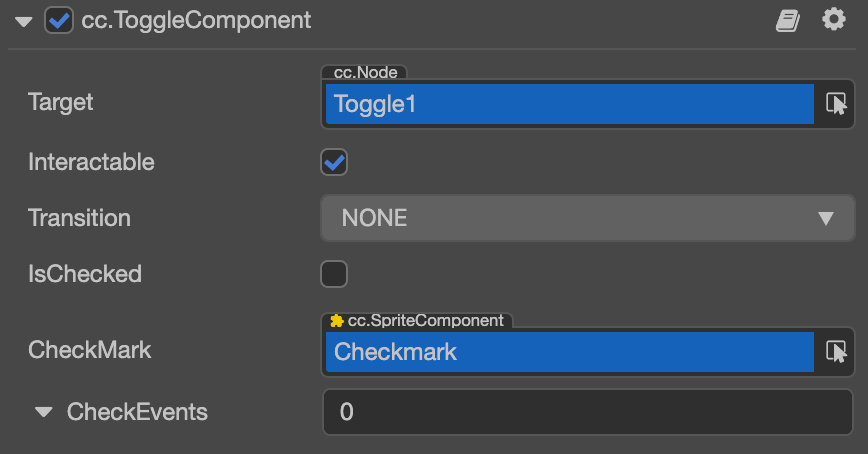
Task: Click the Target property label
Action: pyautogui.click(x=61, y=102)
